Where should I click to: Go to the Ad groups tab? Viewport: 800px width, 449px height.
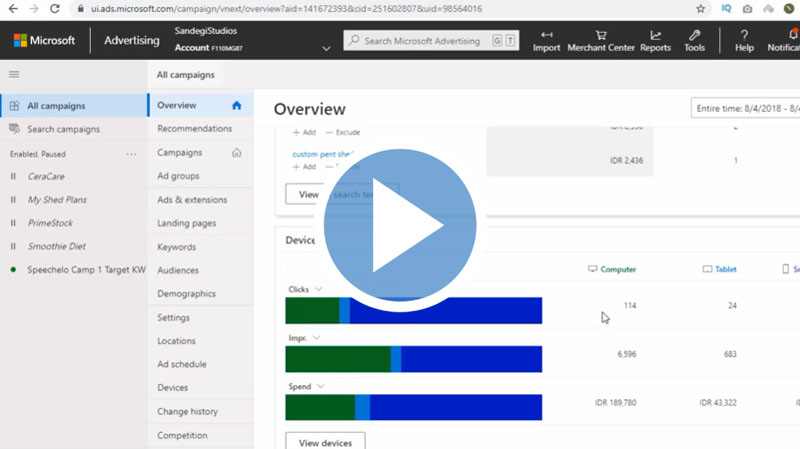coord(178,176)
